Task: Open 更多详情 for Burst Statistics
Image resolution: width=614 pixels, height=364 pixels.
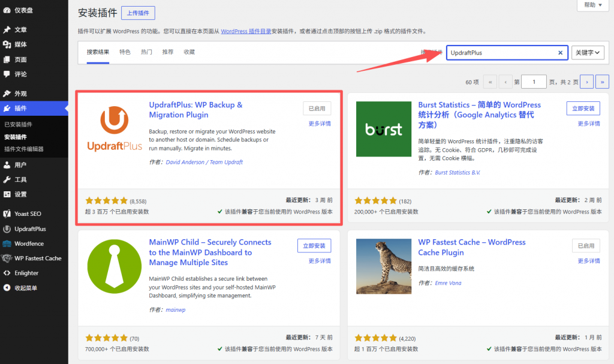Action: tap(589, 124)
